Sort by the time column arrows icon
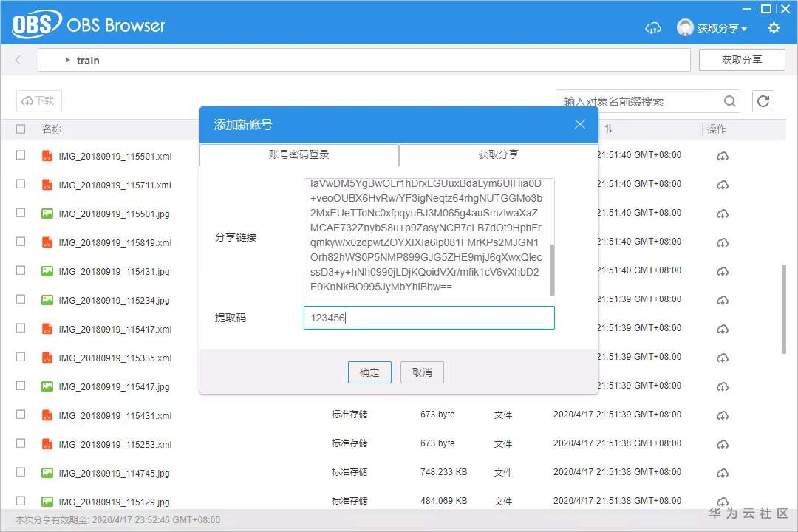This screenshot has width=798, height=532. coord(608,129)
